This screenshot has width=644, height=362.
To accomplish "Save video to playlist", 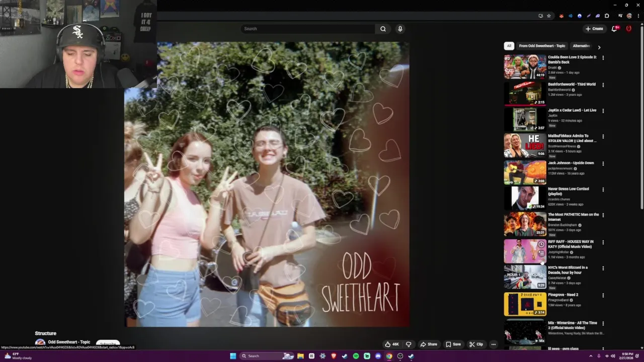I will (x=453, y=344).
